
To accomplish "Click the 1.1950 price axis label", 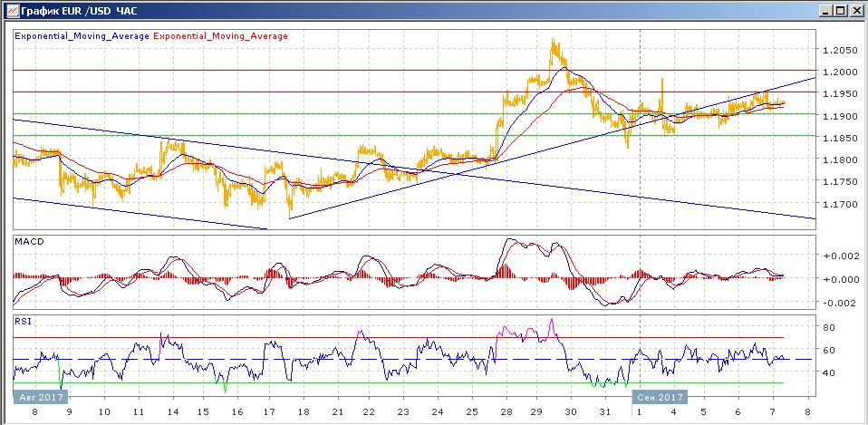I will (838, 94).
